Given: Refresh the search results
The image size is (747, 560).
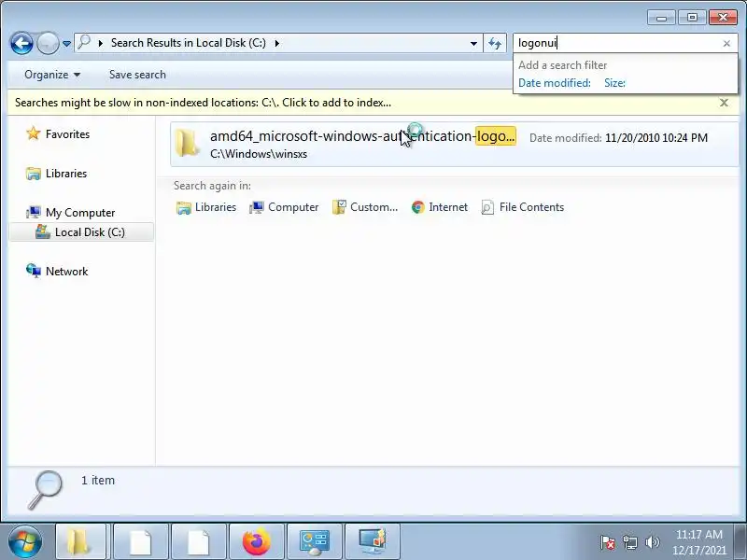Looking at the screenshot, I should click(495, 43).
